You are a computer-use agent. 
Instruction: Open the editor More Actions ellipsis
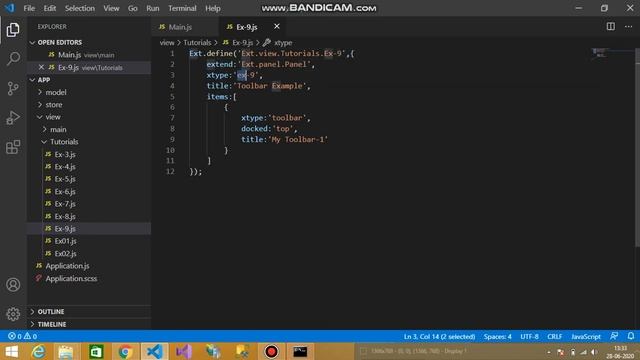pos(628,27)
